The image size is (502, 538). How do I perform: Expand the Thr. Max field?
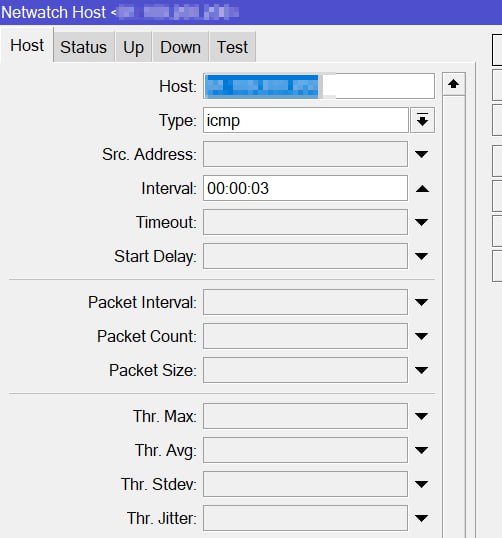pyautogui.click(x=422, y=416)
